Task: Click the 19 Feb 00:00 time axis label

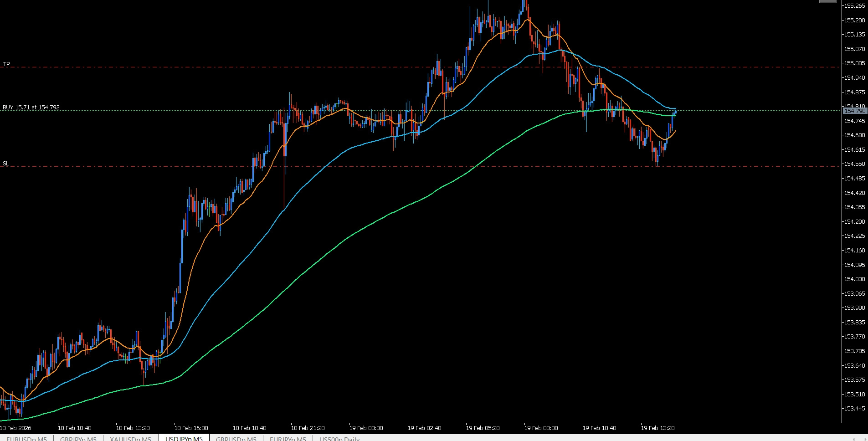Action: coord(366,428)
